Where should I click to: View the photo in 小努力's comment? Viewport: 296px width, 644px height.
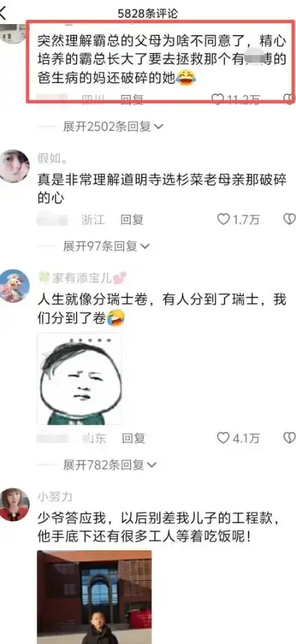pyautogui.click(x=94, y=597)
